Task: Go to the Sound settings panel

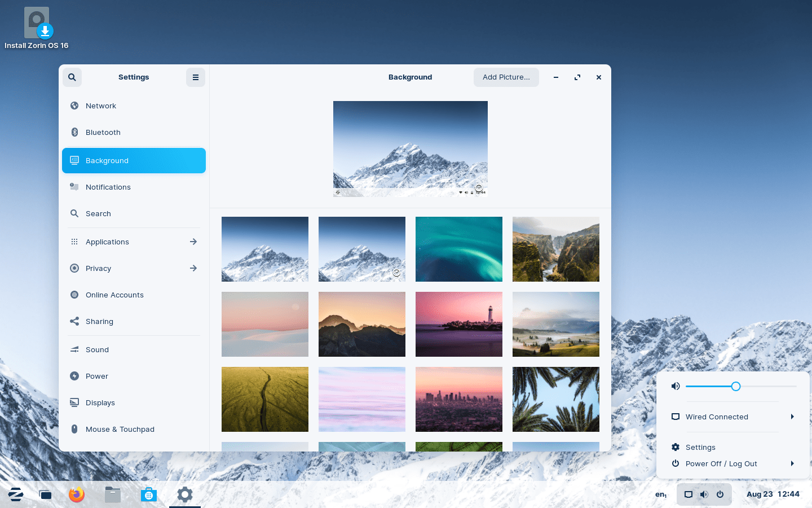Action: pos(97,349)
